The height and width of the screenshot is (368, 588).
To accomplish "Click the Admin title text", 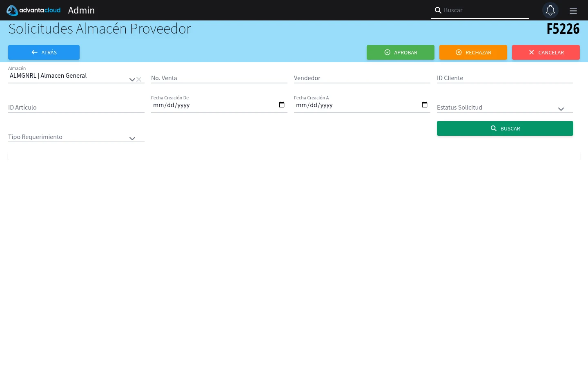I will click(81, 10).
